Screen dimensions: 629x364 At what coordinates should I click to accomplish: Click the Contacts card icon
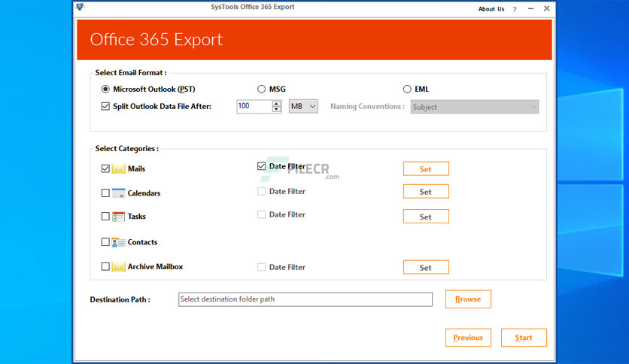point(118,242)
